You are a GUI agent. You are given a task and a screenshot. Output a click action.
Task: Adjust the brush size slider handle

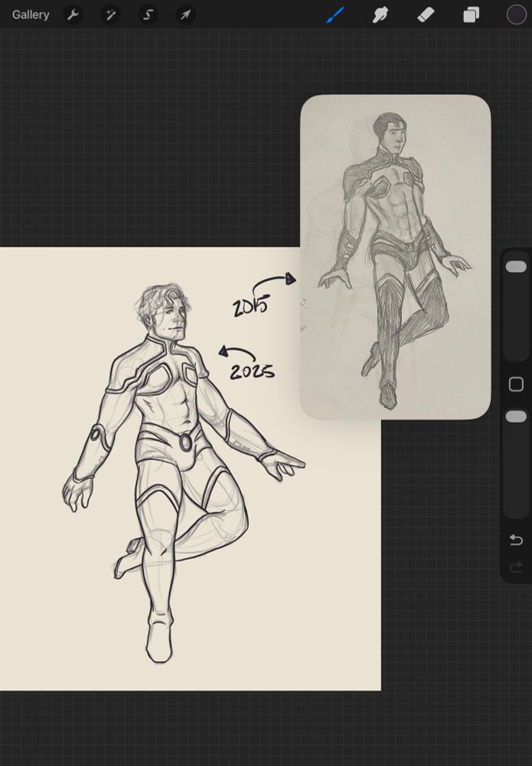(x=516, y=267)
